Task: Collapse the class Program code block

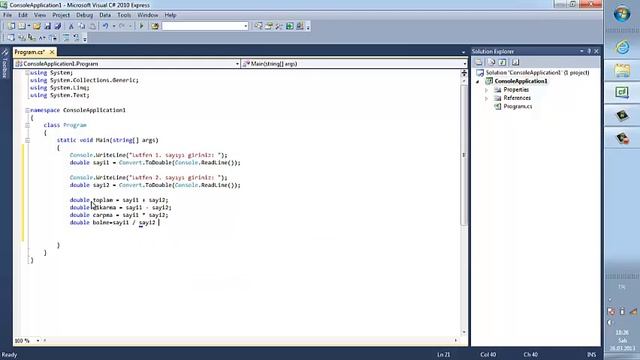Action: tap(27, 125)
